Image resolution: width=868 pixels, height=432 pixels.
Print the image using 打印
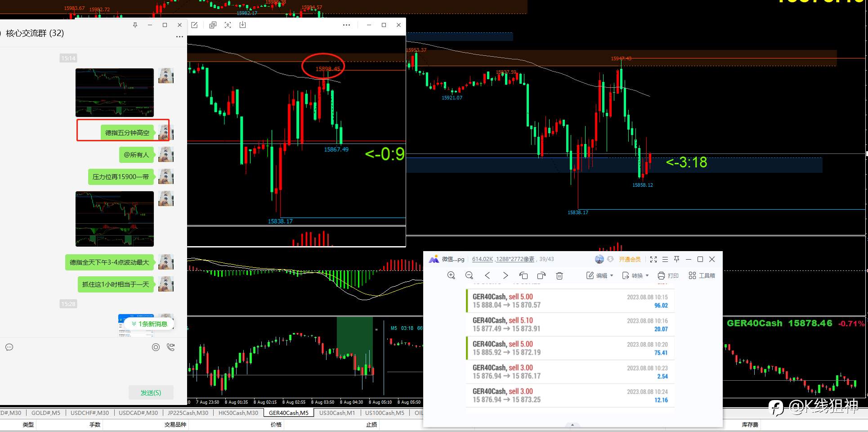(668, 275)
